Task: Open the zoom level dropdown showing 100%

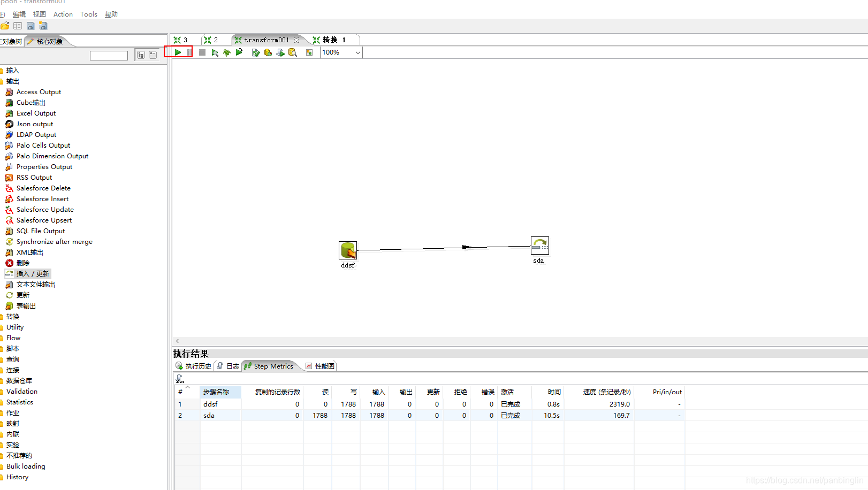Action: 341,52
